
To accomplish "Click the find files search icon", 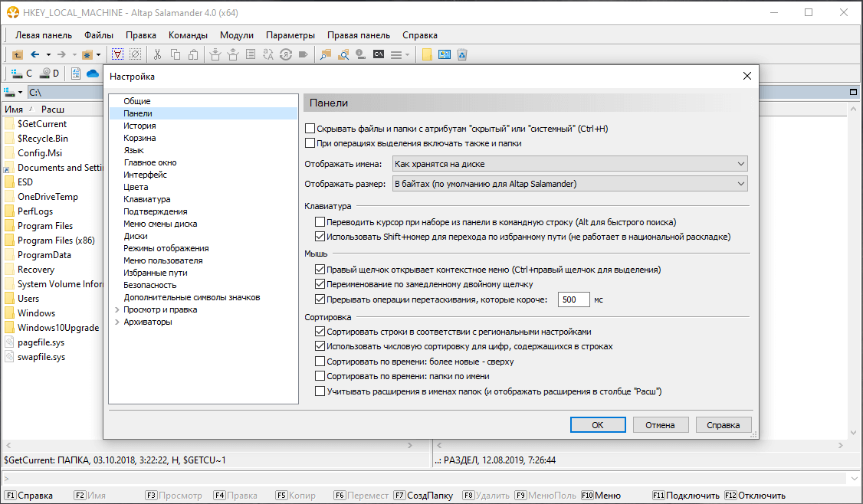I will 343,54.
